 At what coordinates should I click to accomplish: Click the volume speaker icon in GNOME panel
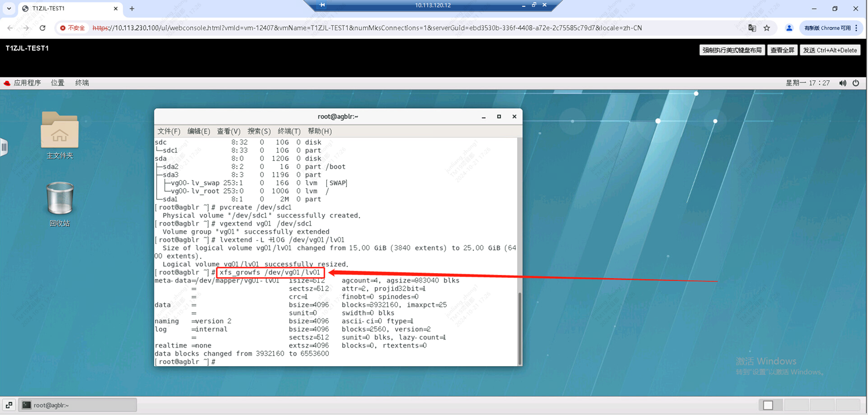[842, 83]
